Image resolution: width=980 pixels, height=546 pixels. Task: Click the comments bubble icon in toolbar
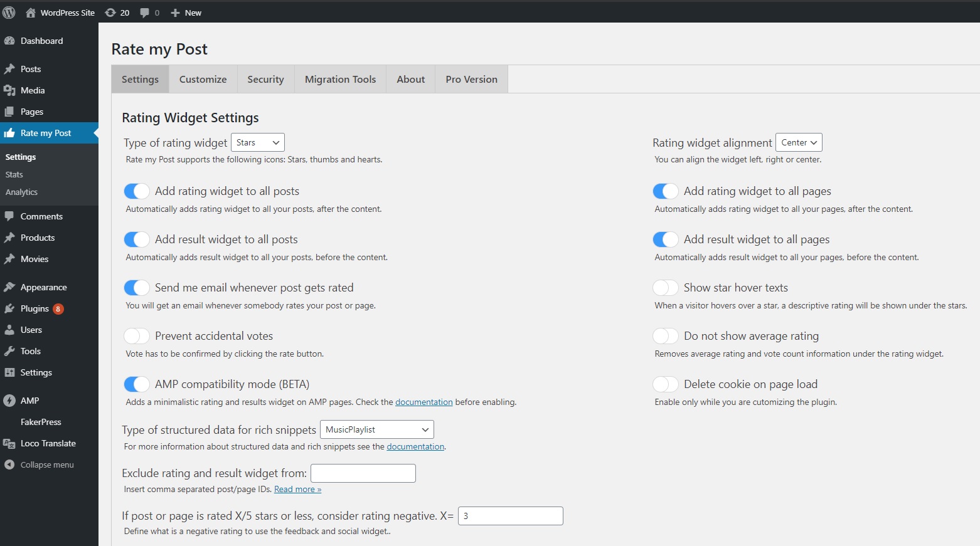(145, 13)
